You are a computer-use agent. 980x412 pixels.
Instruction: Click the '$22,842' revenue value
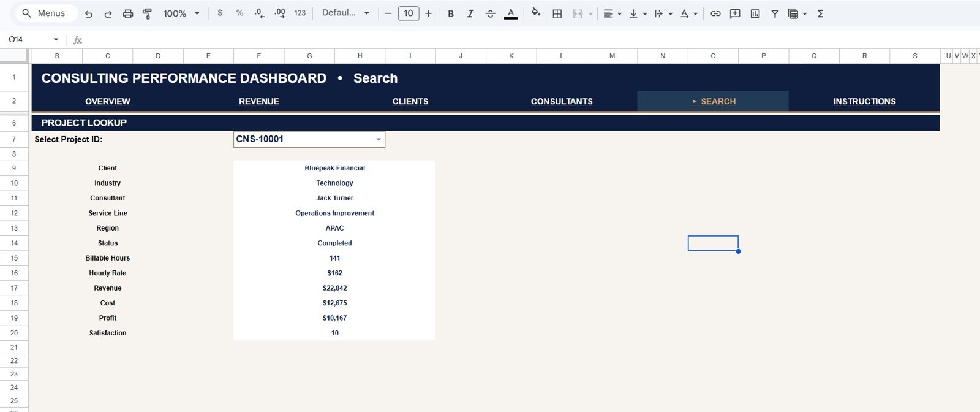tap(334, 288)
